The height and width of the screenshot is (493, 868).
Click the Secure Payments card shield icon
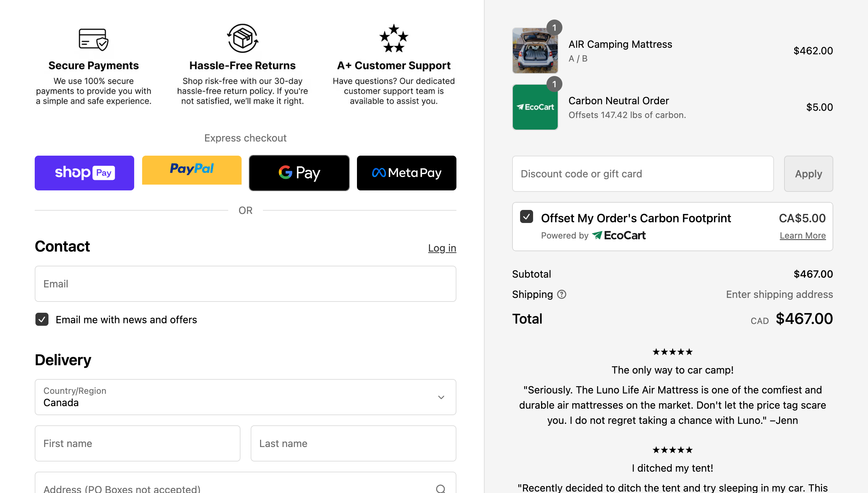(93, 39)
